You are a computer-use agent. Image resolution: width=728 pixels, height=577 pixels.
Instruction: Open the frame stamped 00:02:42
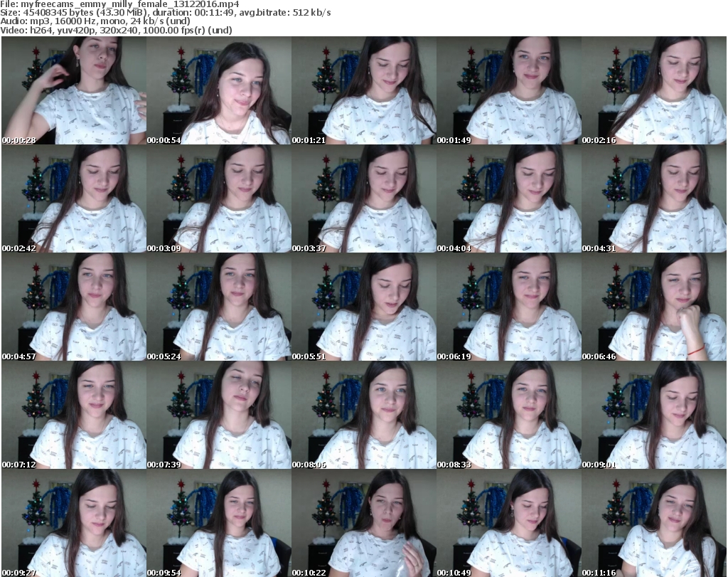click(74, 198)
